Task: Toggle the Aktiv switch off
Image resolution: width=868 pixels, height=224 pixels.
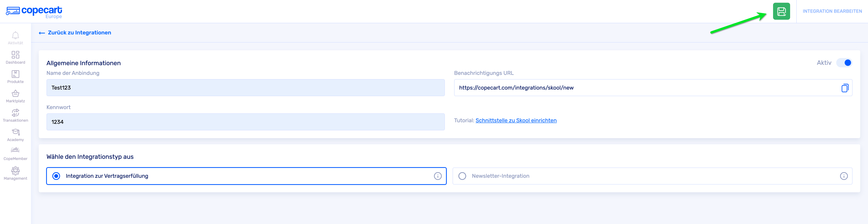Action: point(844,63)
